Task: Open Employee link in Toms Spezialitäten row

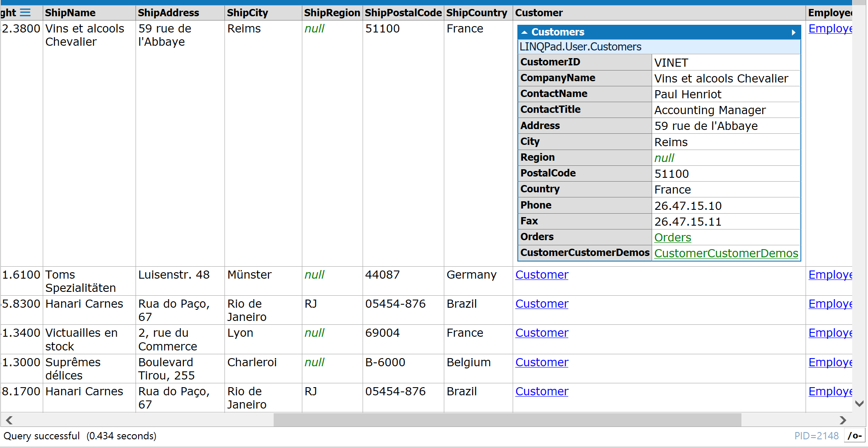Action: 830,275
